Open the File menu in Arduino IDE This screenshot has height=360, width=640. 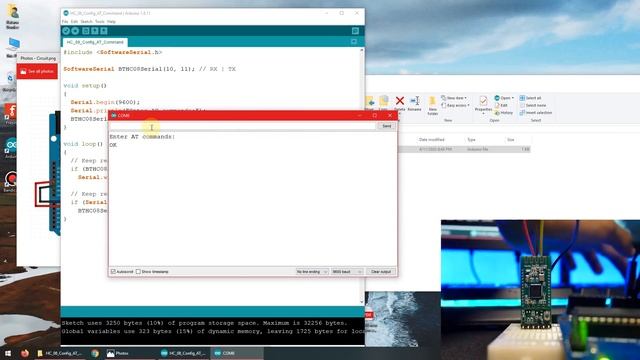[65, 22]
